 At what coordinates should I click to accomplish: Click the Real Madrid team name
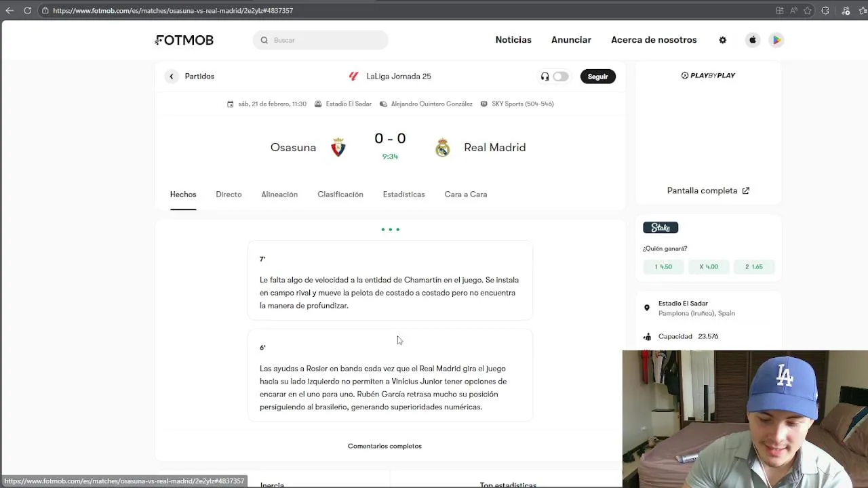[495, 148]
